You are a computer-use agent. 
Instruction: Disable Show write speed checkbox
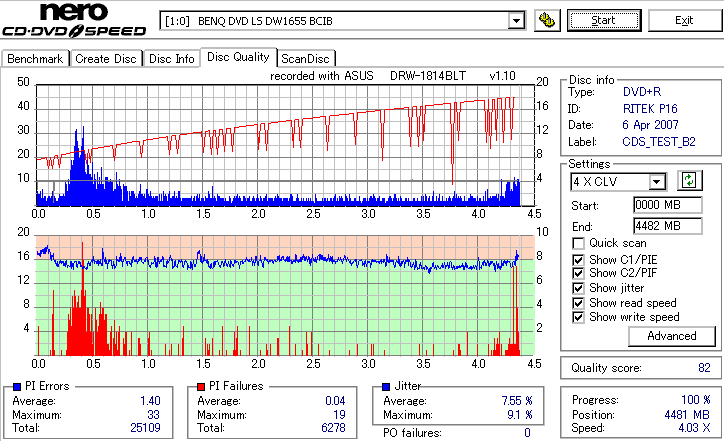578,317
